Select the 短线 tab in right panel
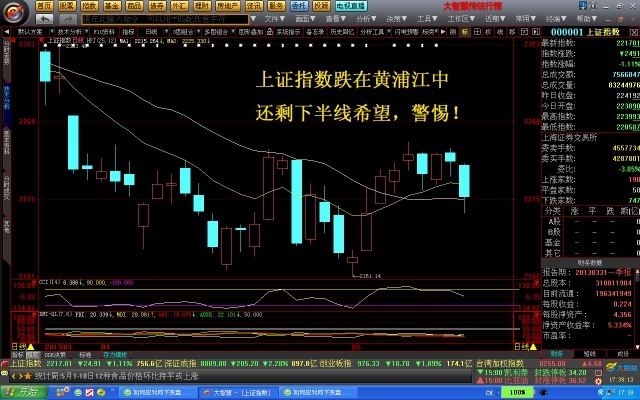The width and height of the screenshot is (640, 400). pos(589,354)
